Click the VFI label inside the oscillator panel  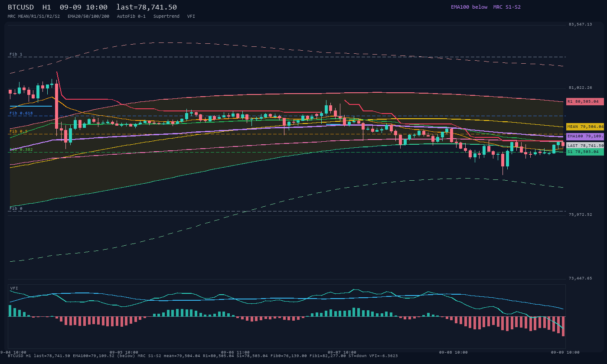(x=14, y=288)
